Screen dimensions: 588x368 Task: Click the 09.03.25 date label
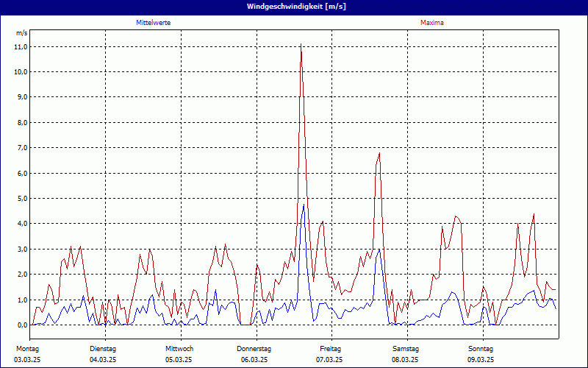481,359
